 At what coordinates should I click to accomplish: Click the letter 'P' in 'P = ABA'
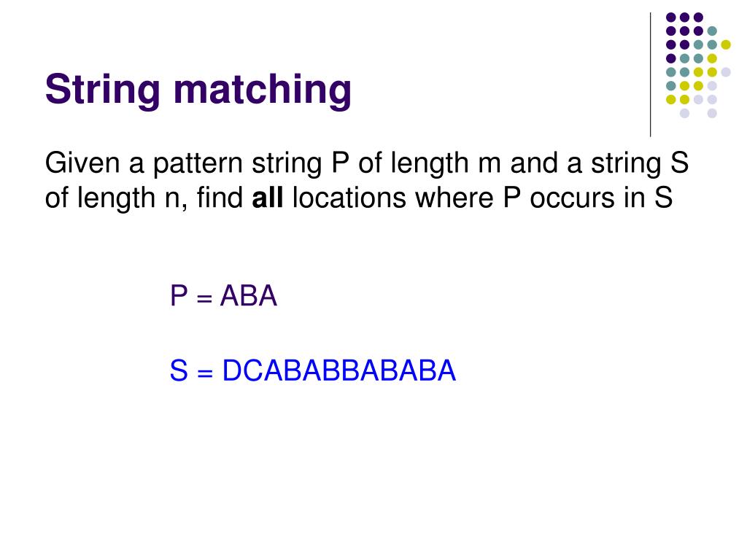179,296
